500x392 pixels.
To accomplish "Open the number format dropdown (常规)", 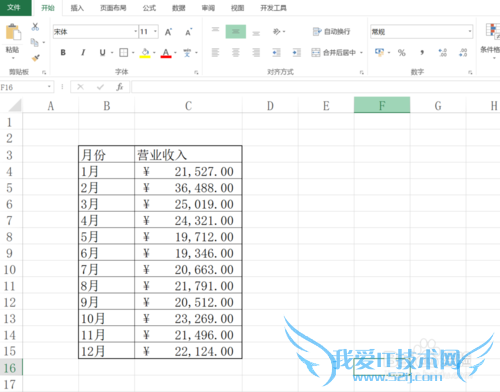I will click(470, 32).
